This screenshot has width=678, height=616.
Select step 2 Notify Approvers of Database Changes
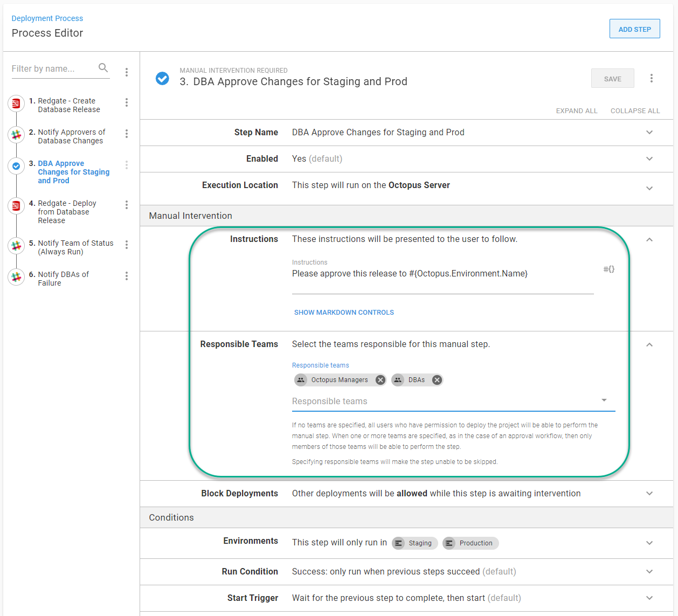(71, 136)
